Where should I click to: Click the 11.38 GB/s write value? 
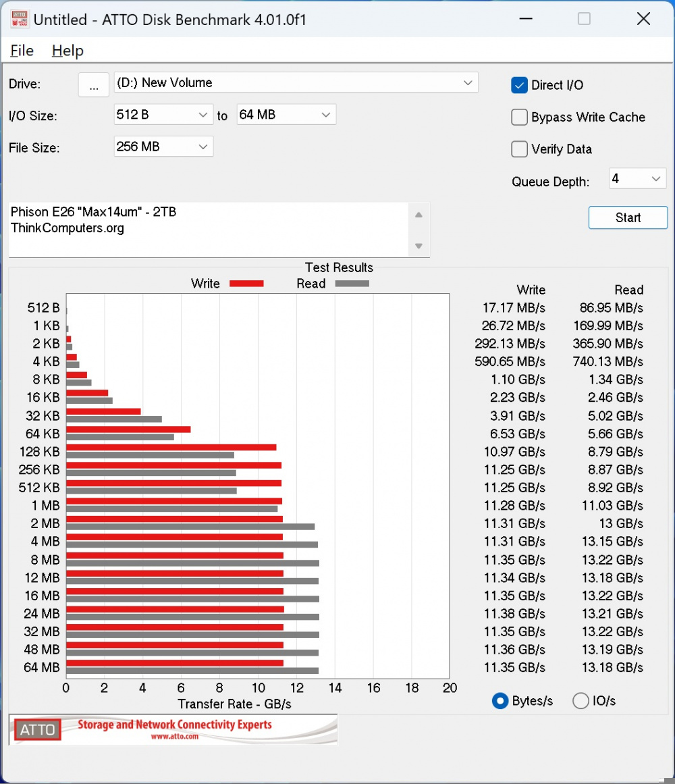514,614
